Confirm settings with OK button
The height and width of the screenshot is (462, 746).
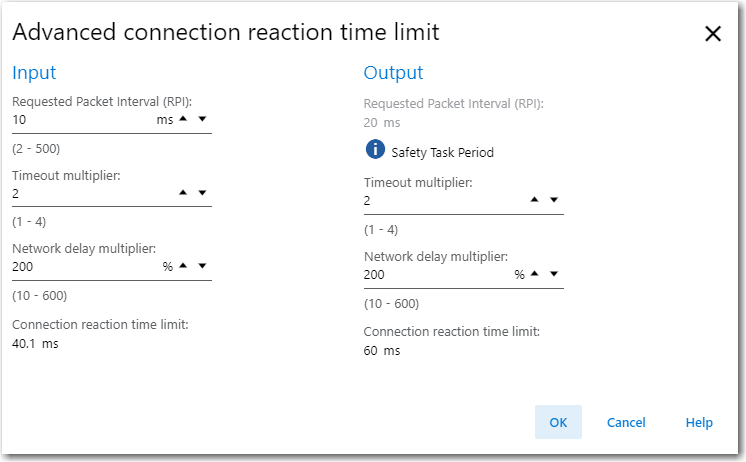pyautogui.click(x=558, y=422)
